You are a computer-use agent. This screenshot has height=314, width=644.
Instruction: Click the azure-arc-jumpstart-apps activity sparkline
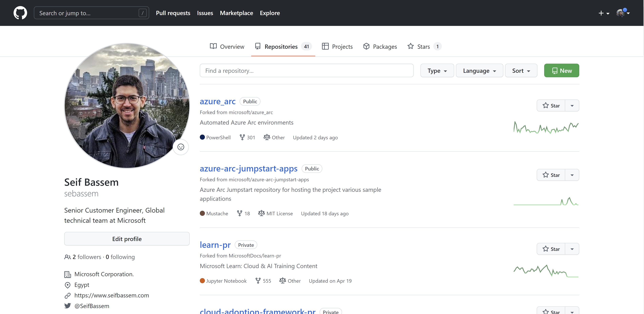(x=546, y=201)
